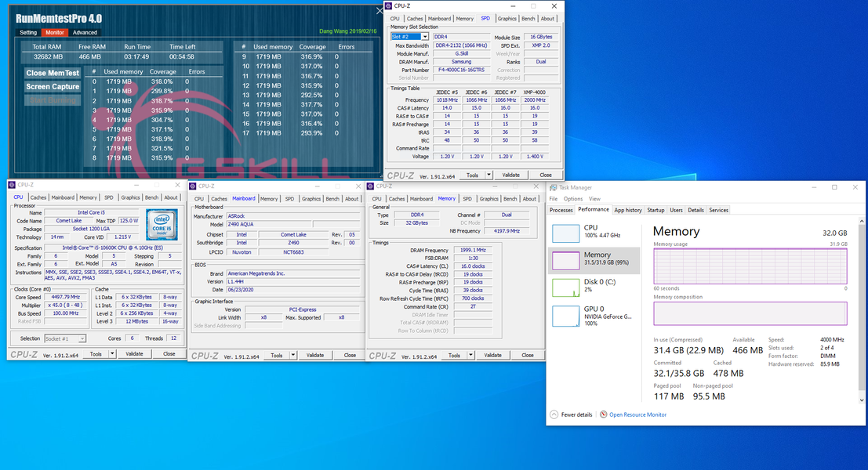
Task: Select the CPU performance graph thumbnail
Action: coord(567,232)
